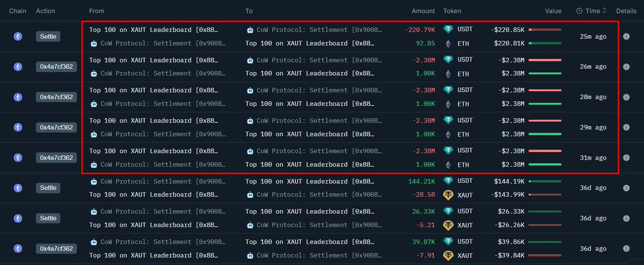Click the Token column header

pos(452,11)
